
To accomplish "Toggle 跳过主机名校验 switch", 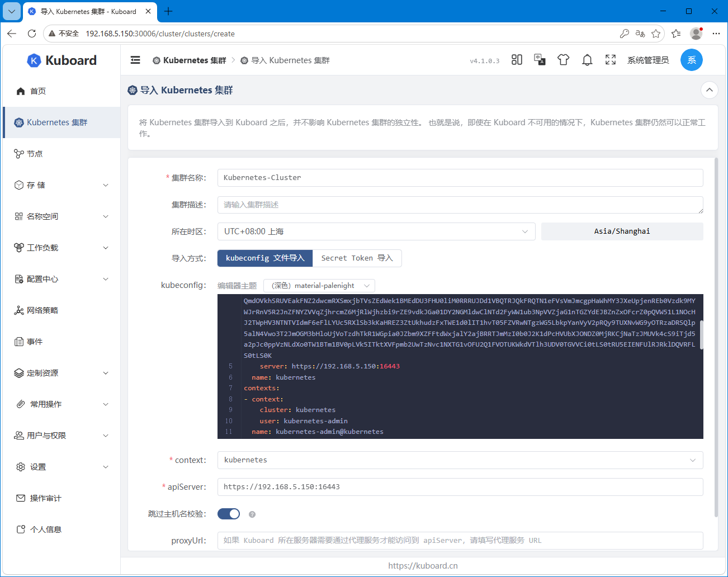I will (229, 514).
